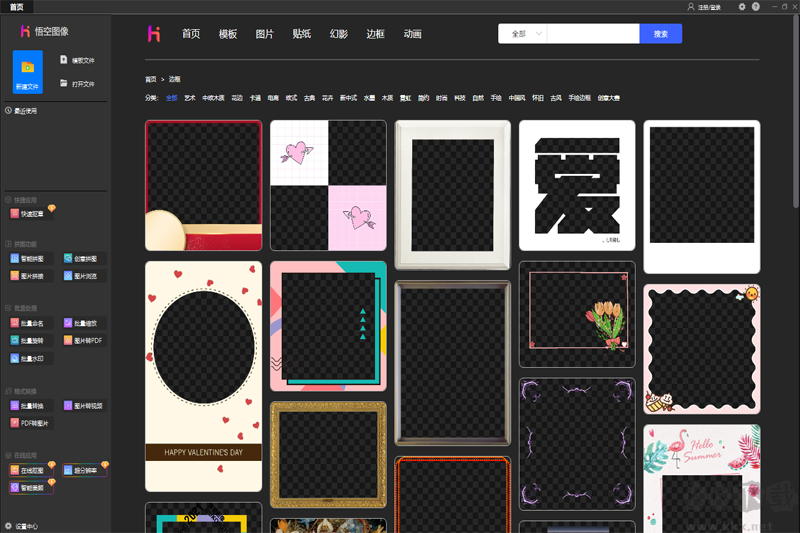Click inside the search text field
This screenshot has height=533, width=800.
coord(593,34)
